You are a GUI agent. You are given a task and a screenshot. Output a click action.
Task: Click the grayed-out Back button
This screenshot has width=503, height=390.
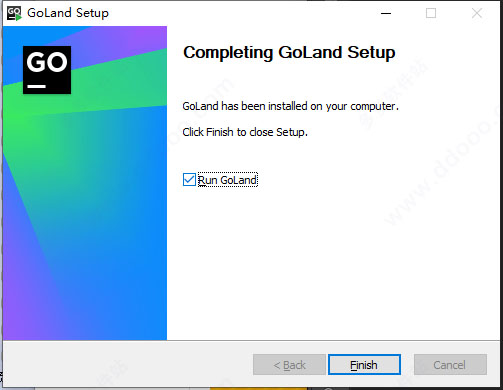(x=289, y=365)
